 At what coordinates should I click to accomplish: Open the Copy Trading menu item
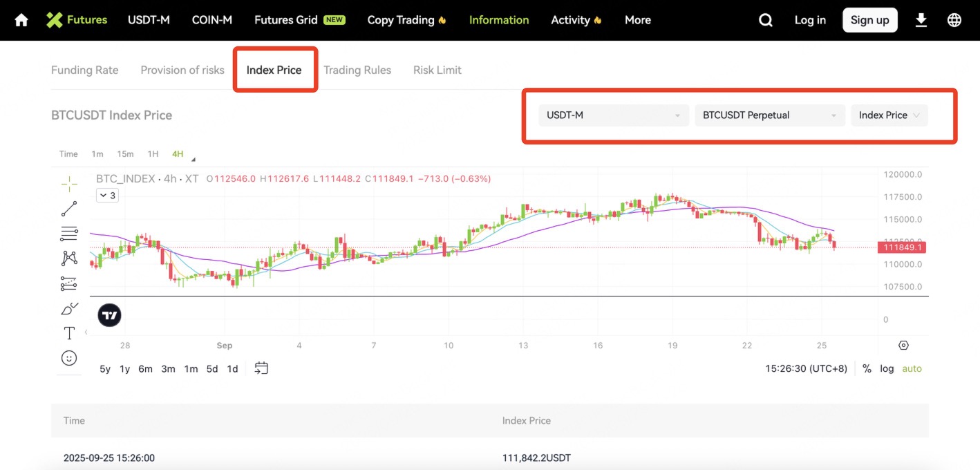click(406, 20)
